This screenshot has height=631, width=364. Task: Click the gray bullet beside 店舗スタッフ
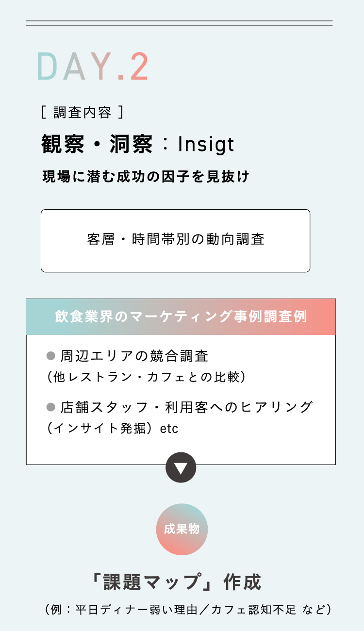coord(51,407)
